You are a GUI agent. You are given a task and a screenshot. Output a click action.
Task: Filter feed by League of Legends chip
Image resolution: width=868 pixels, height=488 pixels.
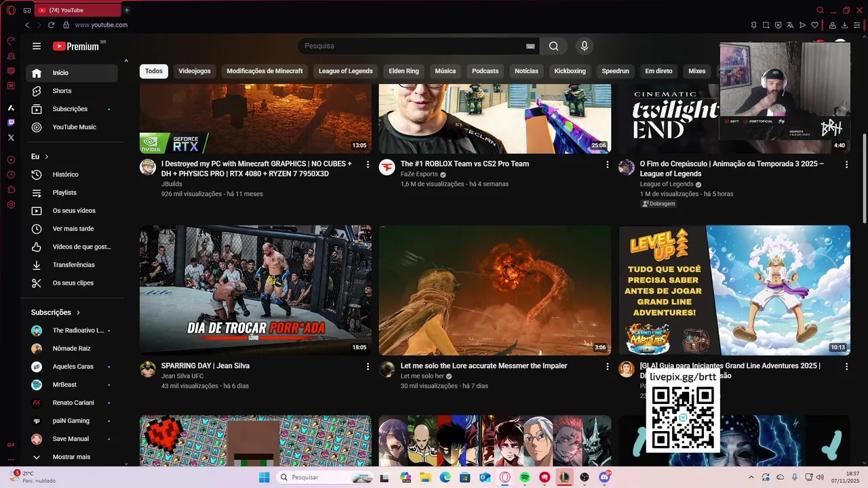point(346,71)
